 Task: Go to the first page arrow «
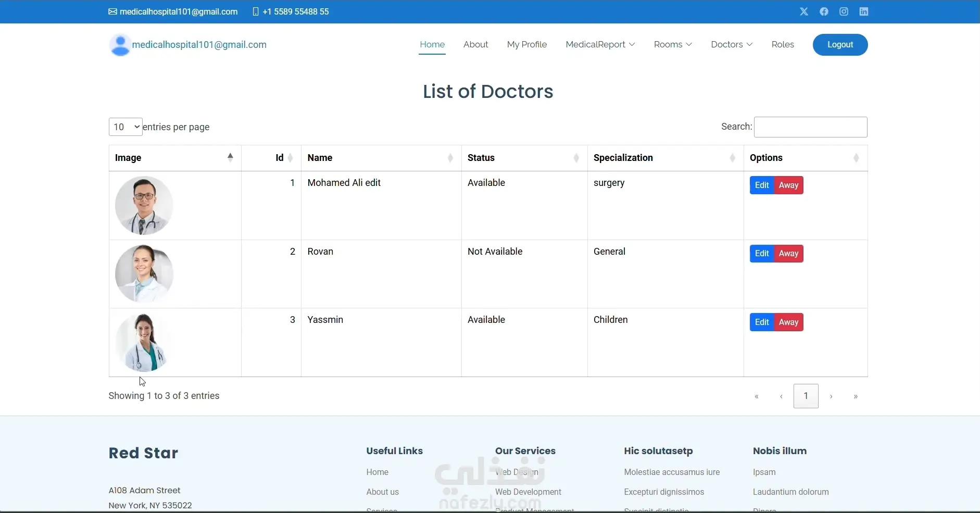pyautogui.click(x=757, y=396)
